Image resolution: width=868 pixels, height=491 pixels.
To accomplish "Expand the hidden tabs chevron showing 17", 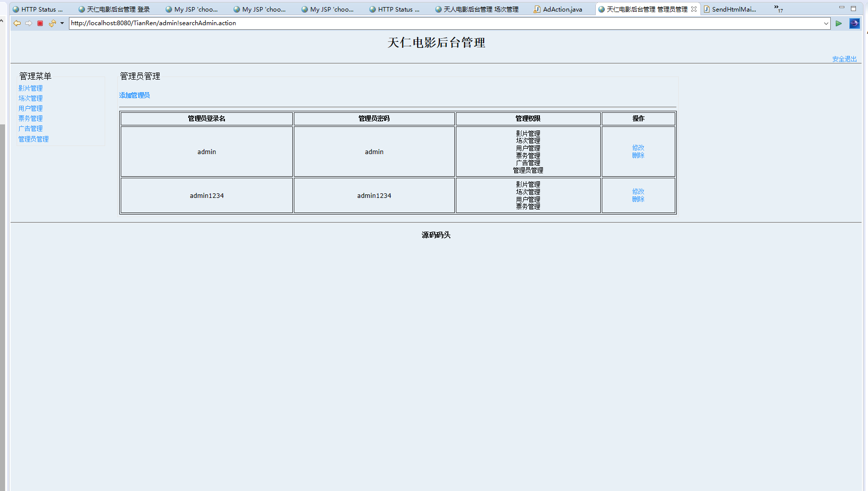I will coord(777,8).
